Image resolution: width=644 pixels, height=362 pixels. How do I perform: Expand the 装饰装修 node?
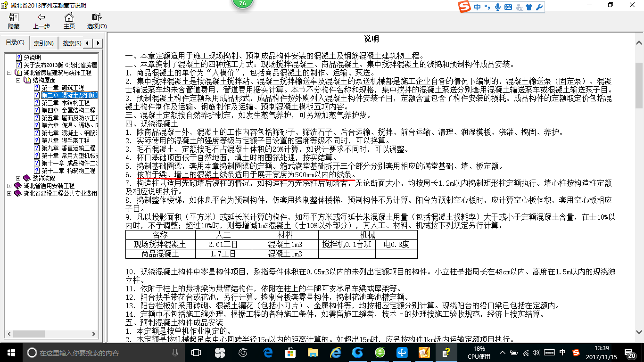pos(17,178)
